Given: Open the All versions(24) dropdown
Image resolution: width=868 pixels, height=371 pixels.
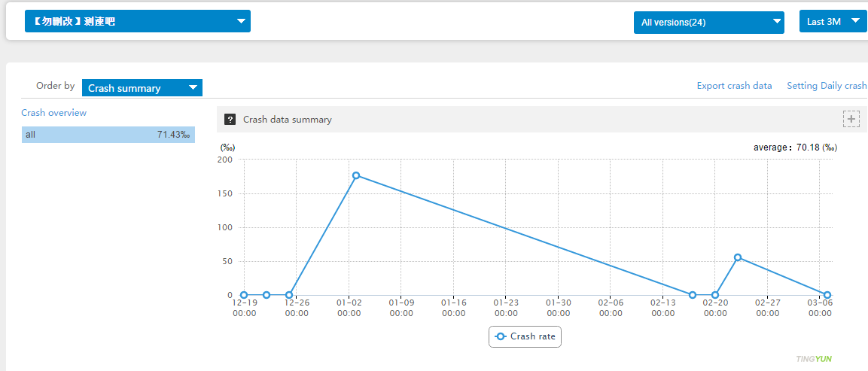Looking at the screenshot, I should [x=708, y=23].
